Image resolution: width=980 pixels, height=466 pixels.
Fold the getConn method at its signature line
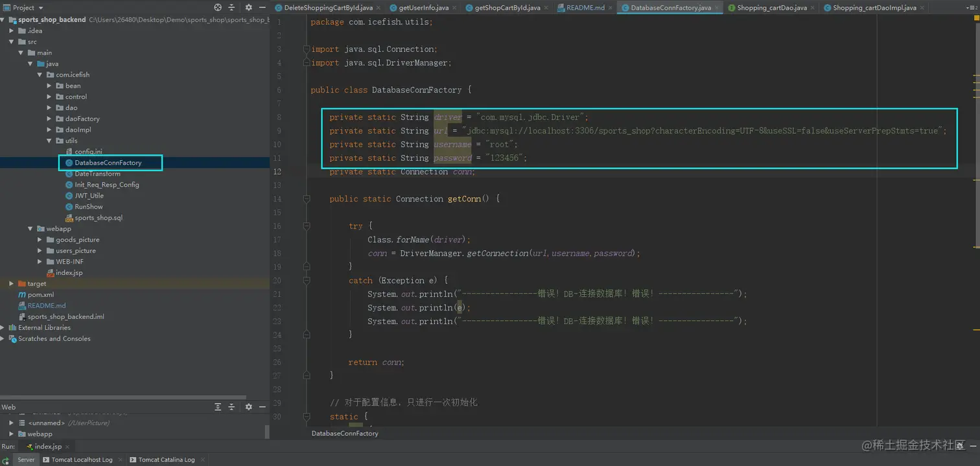click(x=307, y=199)
